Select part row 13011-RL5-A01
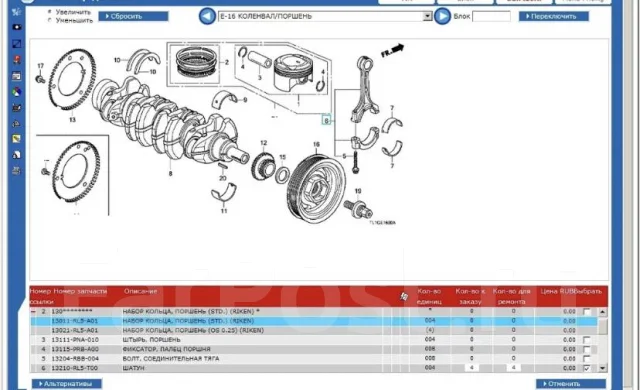This screenshot has height=390, width=640. [x=314, y=321]
